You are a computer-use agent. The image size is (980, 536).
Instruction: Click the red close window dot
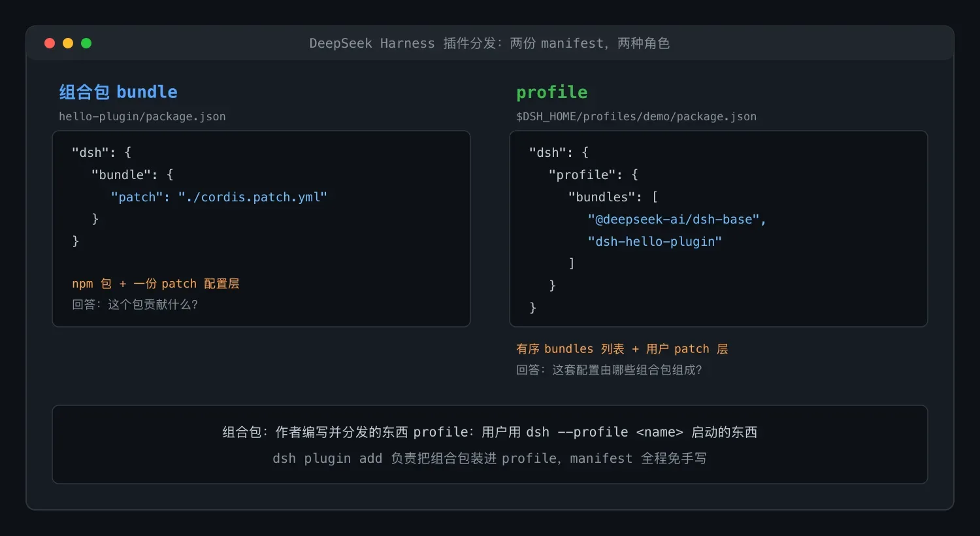coord(50,43)
